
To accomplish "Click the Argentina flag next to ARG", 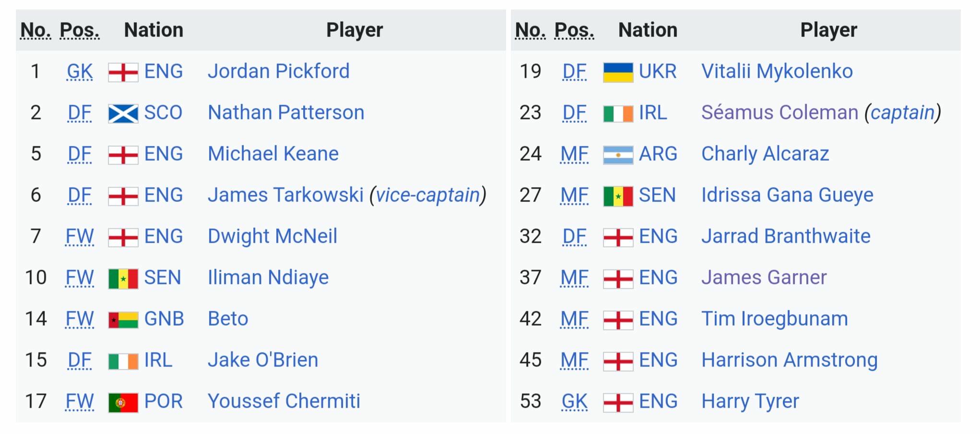I will [618, 155].
